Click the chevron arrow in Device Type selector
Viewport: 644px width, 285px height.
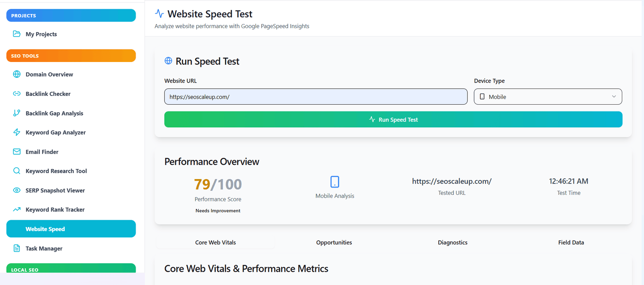614,97
